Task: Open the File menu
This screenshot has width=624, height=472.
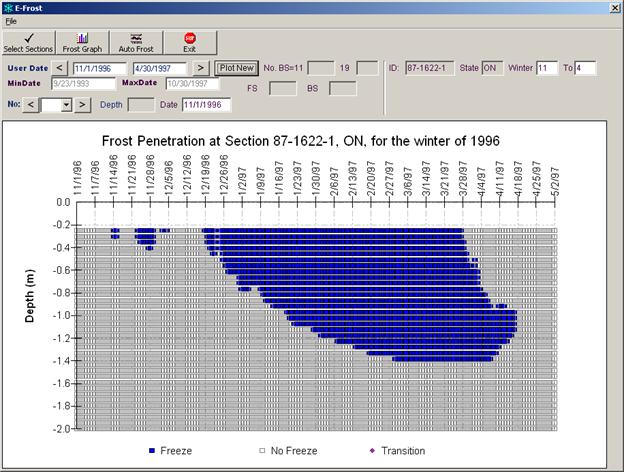Action: (11, 21)
